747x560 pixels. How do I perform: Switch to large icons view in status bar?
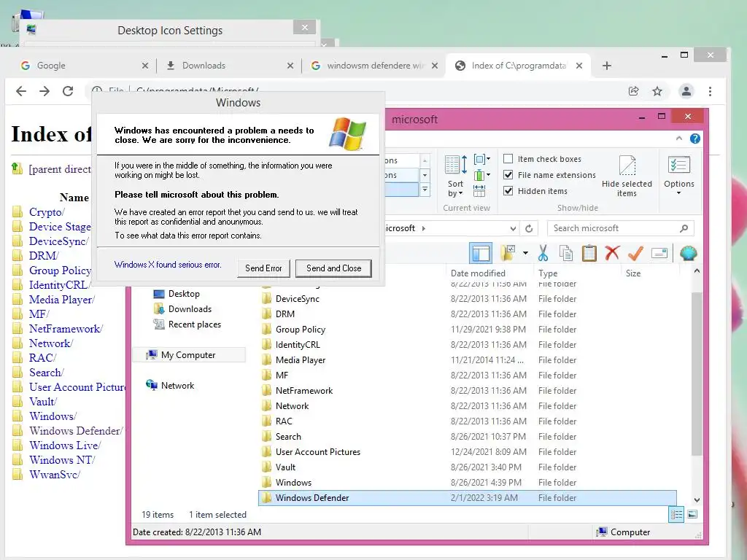[692, 515]
